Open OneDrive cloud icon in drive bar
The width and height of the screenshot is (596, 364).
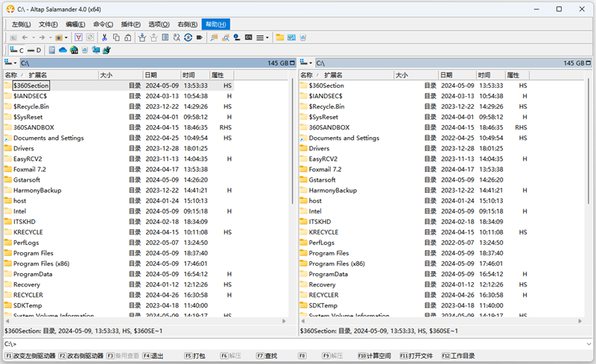(x=63, y=50)
